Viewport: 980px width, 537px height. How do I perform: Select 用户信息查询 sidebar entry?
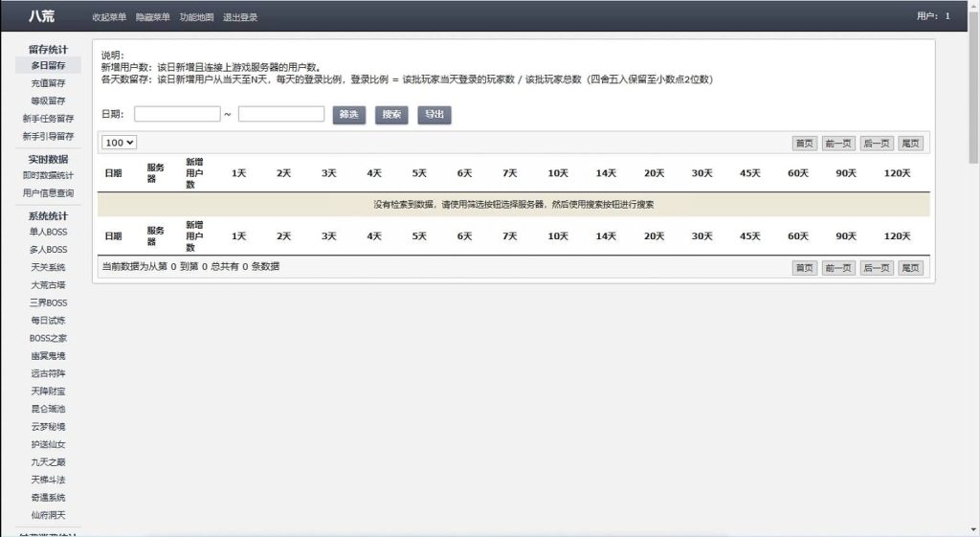(48, 193)
